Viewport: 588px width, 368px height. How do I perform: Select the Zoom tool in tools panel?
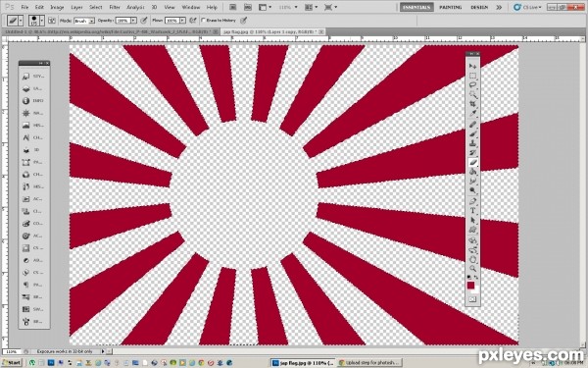click(x=472, y=269)
